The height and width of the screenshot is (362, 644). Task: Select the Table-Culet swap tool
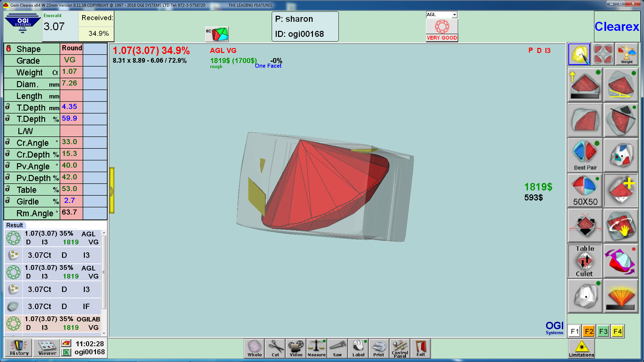coord(584,261)
